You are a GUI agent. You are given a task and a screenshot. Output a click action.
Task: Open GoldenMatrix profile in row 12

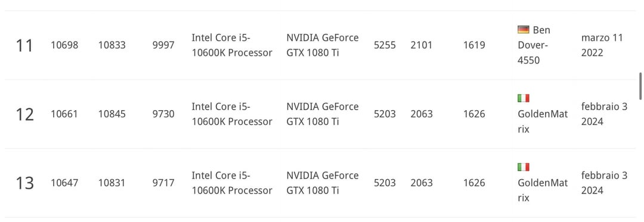[x=543, y=121]
